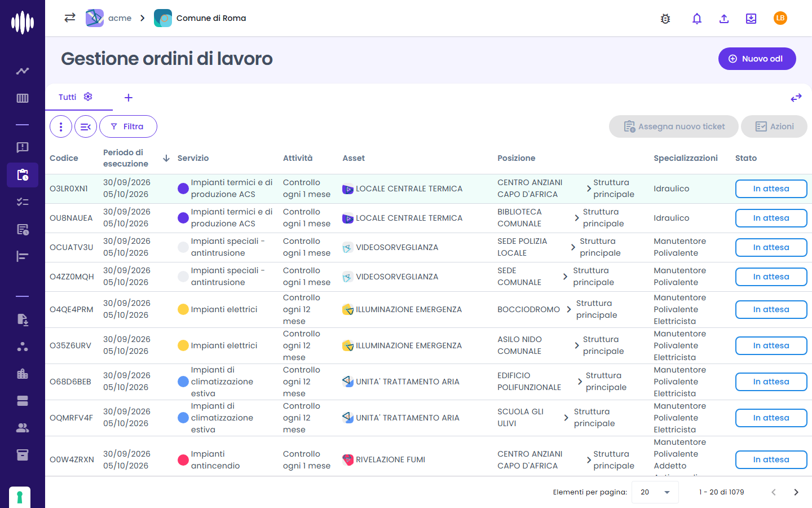Click swap arrows icon at tabs right
This screenshot has height=508, width=812.
796,98
